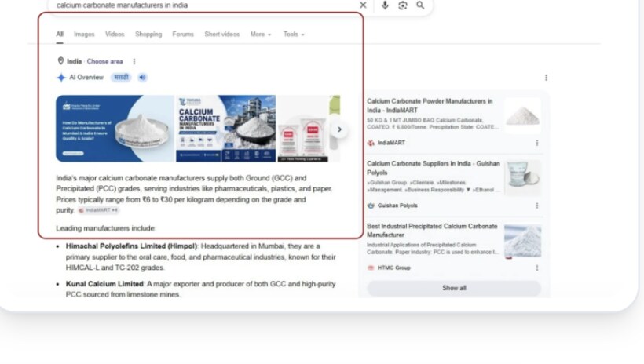The height and width of the screenshot is (364, 644).
Task: Expand the More search filters dropdown
Action: tap(261, 35)
